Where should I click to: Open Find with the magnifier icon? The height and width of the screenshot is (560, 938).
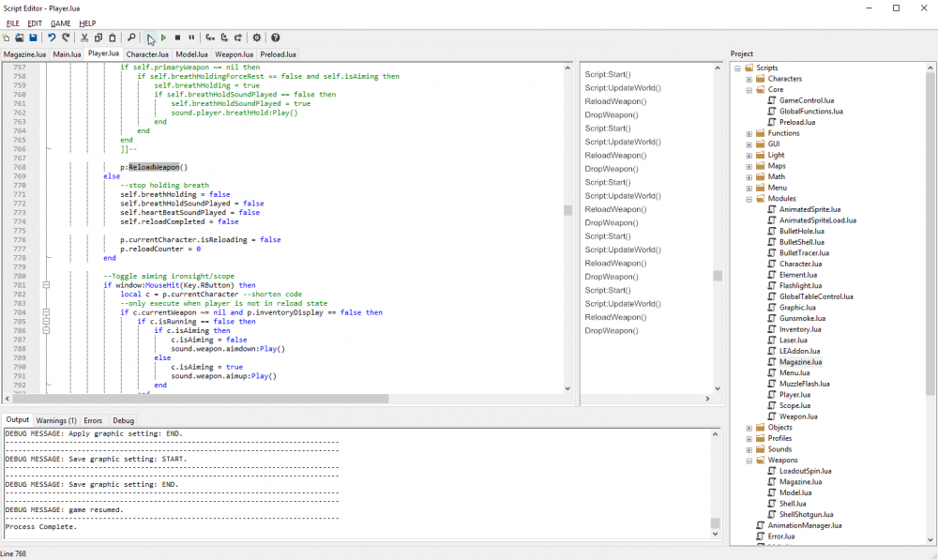130,38
